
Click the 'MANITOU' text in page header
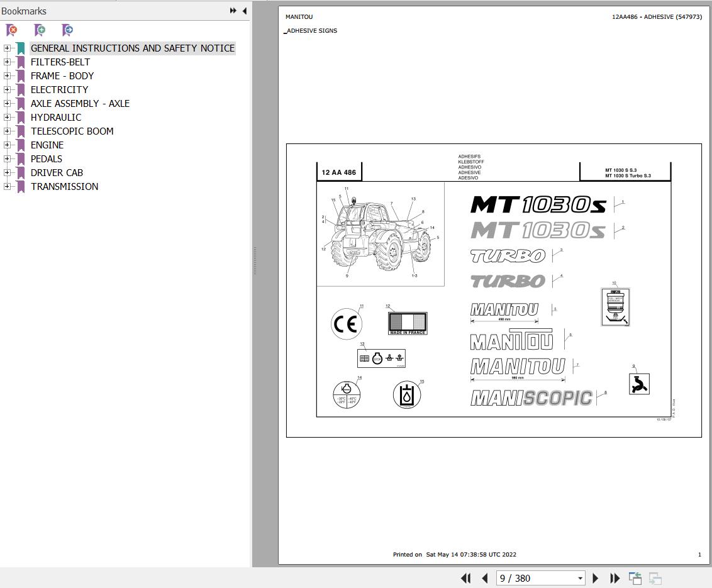pos(299,17)
